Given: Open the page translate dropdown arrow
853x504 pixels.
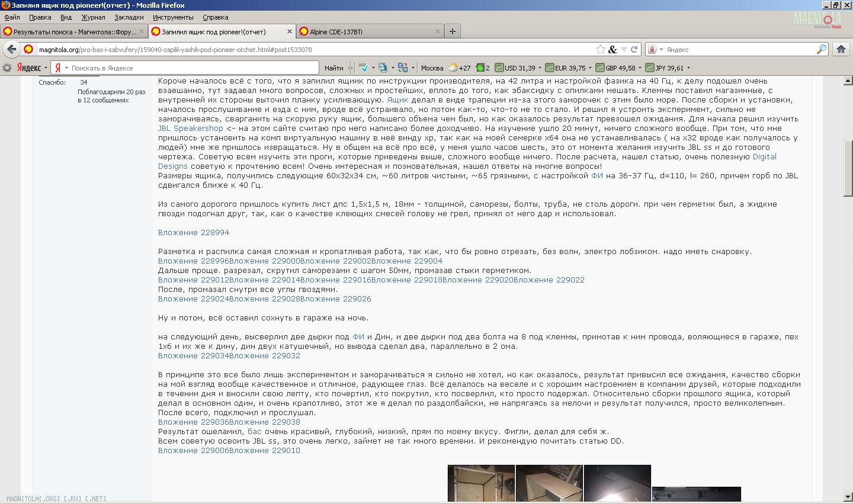Looking at the screenshot, I should [393, 68].
